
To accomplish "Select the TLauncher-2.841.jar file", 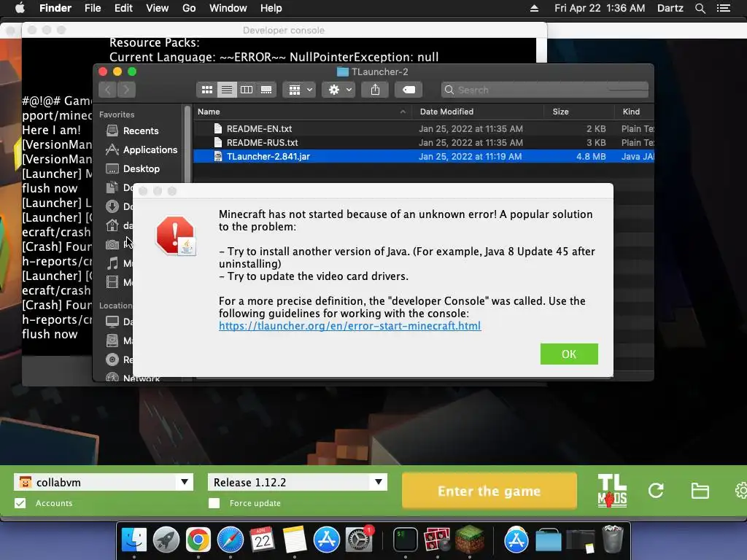I will [424, 156].
